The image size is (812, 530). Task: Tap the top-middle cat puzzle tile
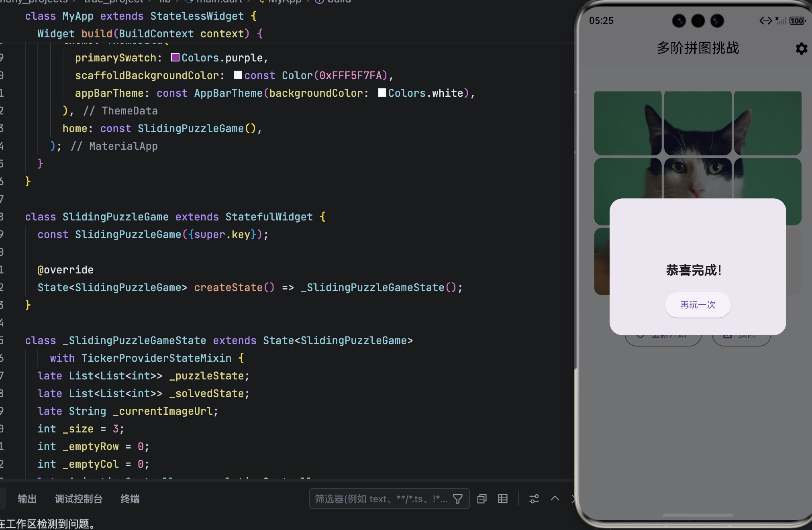click(698, 123)
